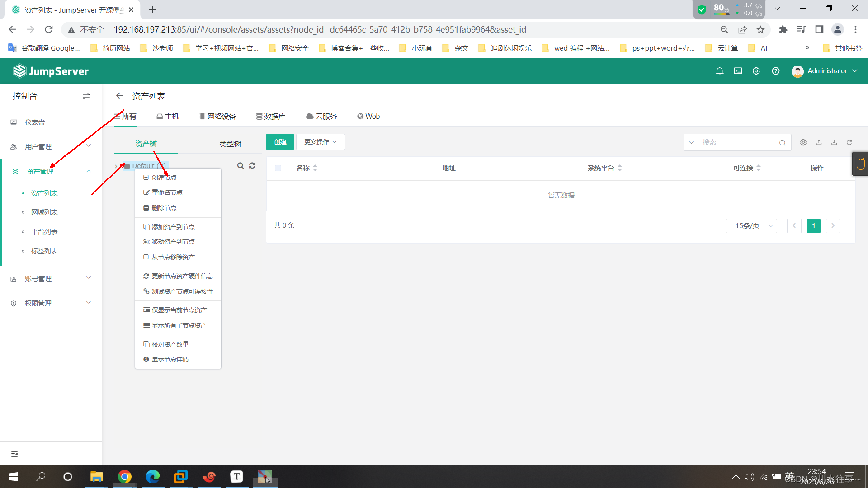Open system settings gear in header

[x=756, y=71]
